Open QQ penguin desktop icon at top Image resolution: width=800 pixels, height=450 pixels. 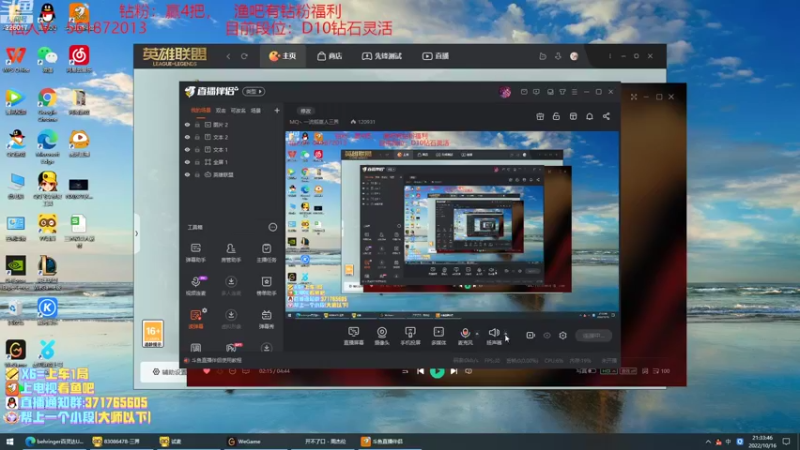point(47,15)
